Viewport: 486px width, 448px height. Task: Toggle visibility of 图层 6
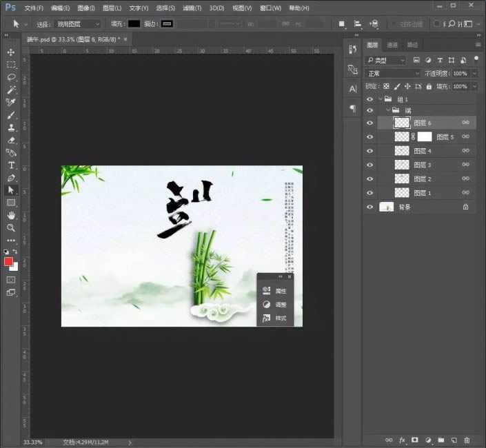pos(370,123)
